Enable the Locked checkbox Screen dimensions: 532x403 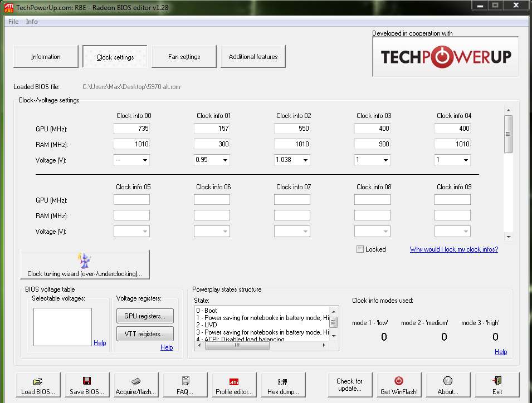[x=360, y=249]
